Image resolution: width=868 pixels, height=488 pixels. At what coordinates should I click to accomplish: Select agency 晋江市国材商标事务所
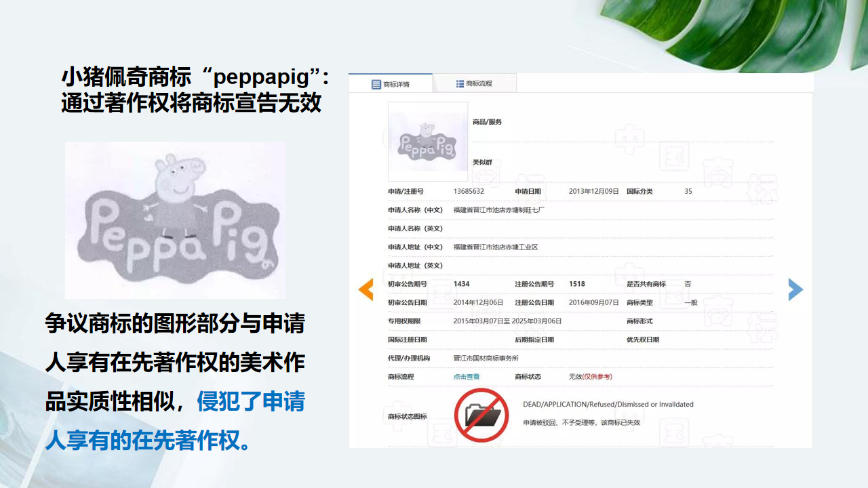pyautogui.click(x=486, y=358)
